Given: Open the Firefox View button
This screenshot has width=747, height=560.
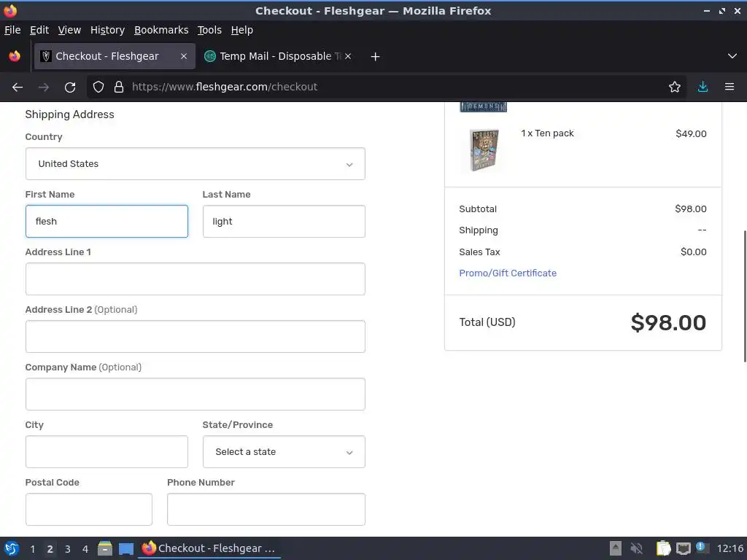Looking at the screenshot, I should click(x=15, y=56).
